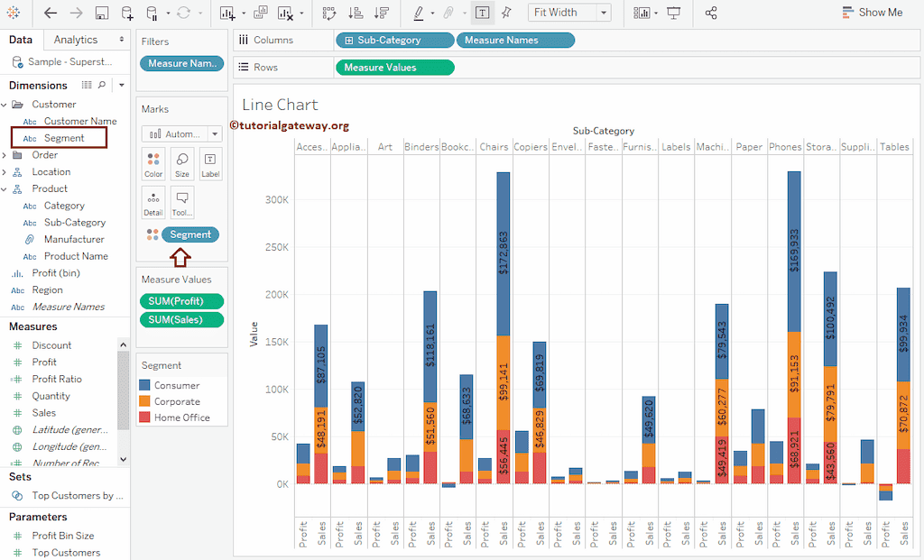Click the SUM(Profit) pill in Measure Values
This screenshot has width=924, height=560.
pyautogui.click(x=181, y=301)
